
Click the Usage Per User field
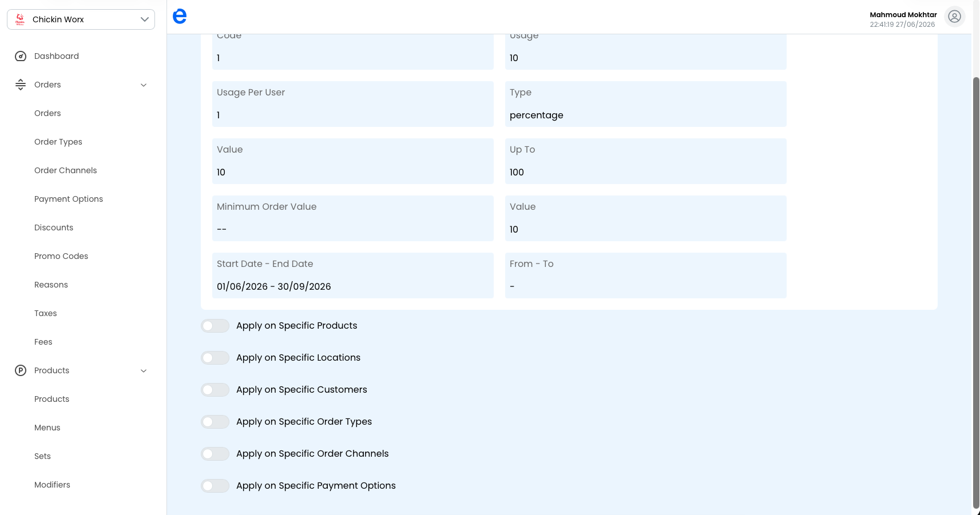[353, 104]
